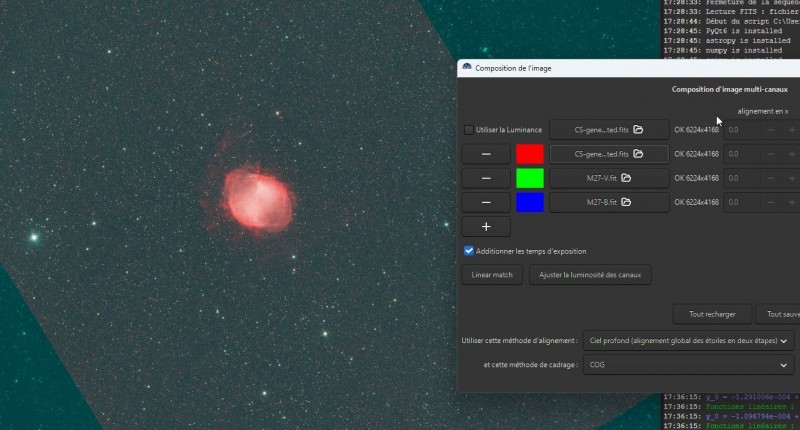
Task: Decrease x alignment for M27-B.fit row
Action: pos(771,203)
